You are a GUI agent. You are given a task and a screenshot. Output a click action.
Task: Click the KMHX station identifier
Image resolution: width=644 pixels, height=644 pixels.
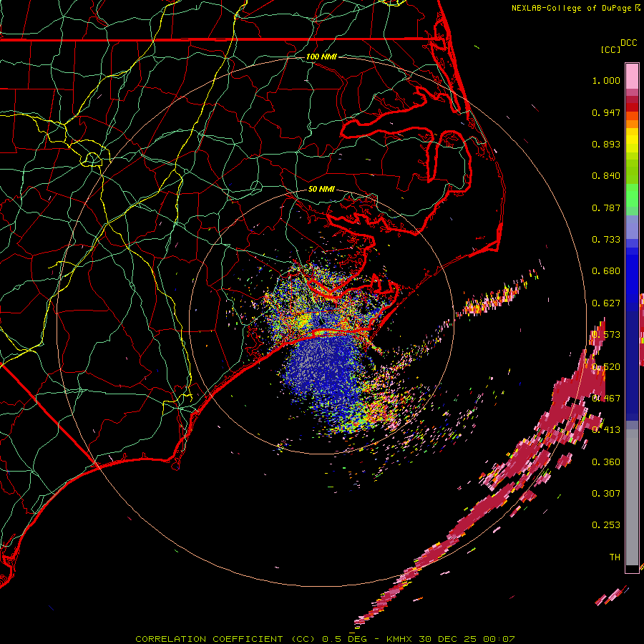(399, 639)
